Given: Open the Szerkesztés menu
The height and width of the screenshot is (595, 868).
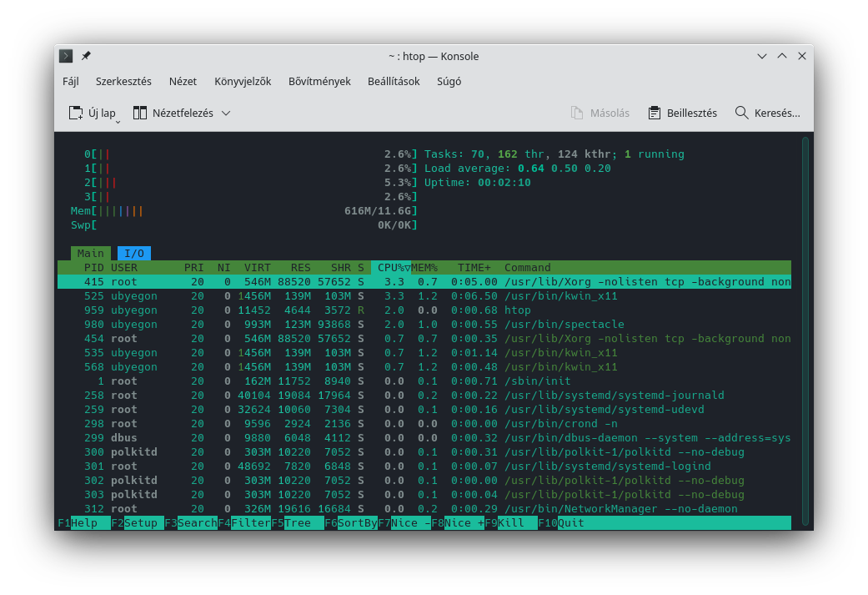Looking at the screenshot, I should 123,82.
